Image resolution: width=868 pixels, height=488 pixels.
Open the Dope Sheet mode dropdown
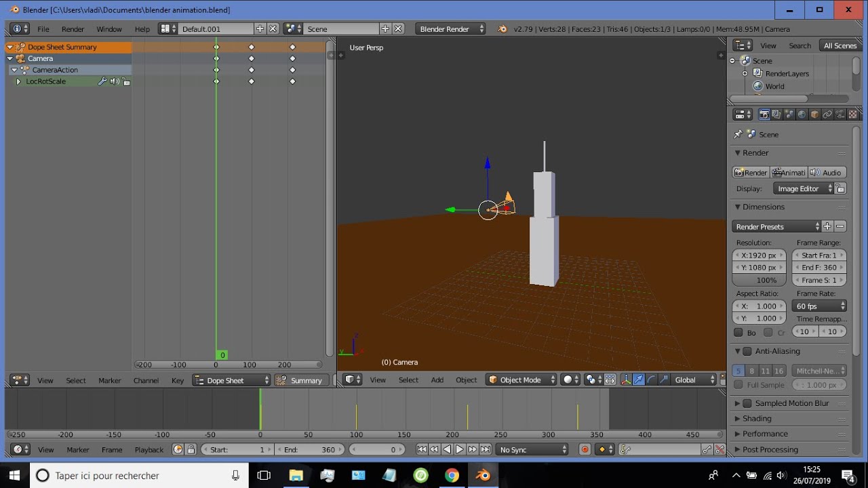coord(231,380)
